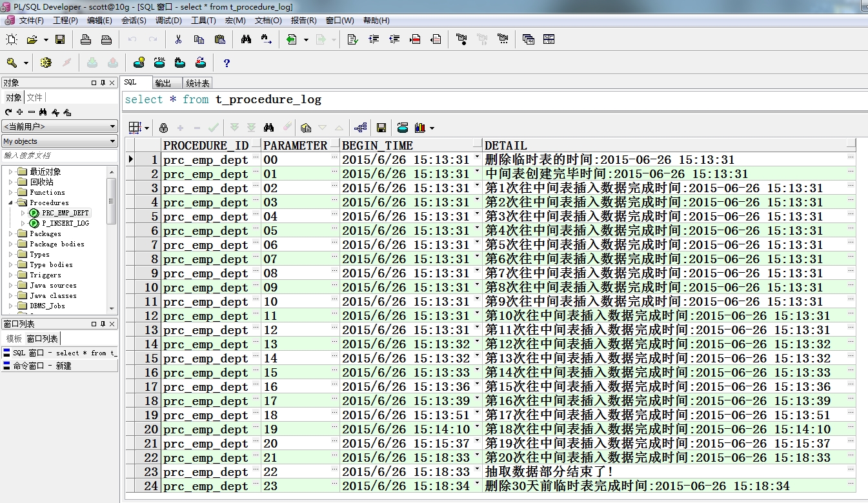The height and width of the screenshot is (503, 868).
Task: Click the object tree vertical scrollbar
Action: coord(112,239)
